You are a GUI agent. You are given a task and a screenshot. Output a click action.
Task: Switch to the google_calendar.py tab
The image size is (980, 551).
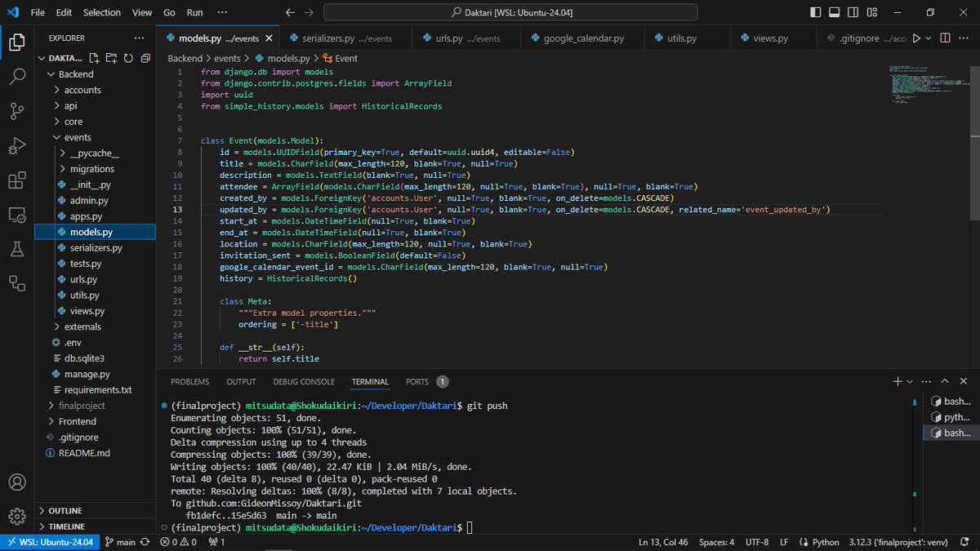click(583, 38)
